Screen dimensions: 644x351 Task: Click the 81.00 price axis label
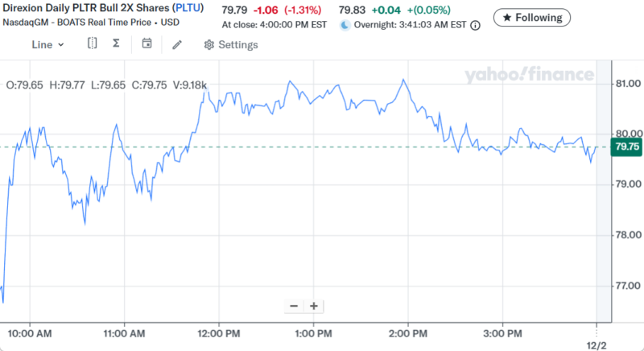[626, 84]
